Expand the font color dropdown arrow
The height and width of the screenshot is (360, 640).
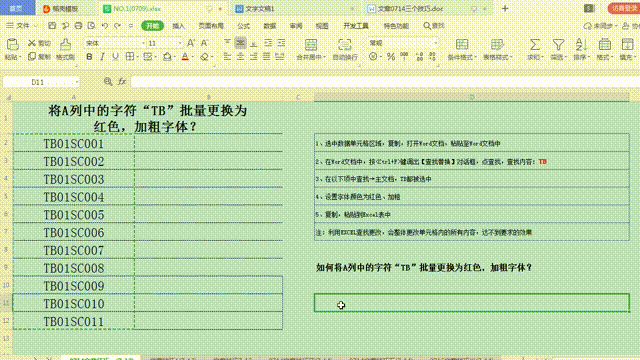193,57
